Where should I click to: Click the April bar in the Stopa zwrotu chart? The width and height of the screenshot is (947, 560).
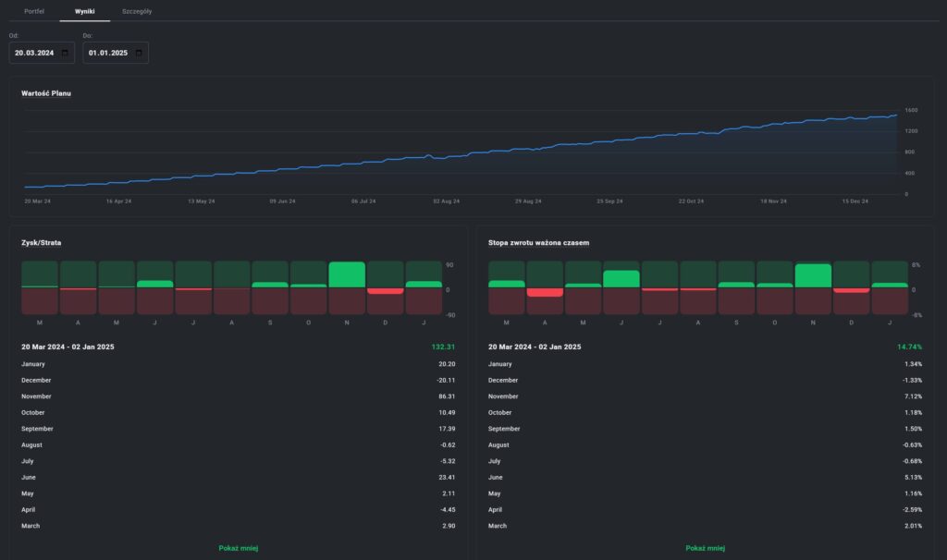pos(545,292)
